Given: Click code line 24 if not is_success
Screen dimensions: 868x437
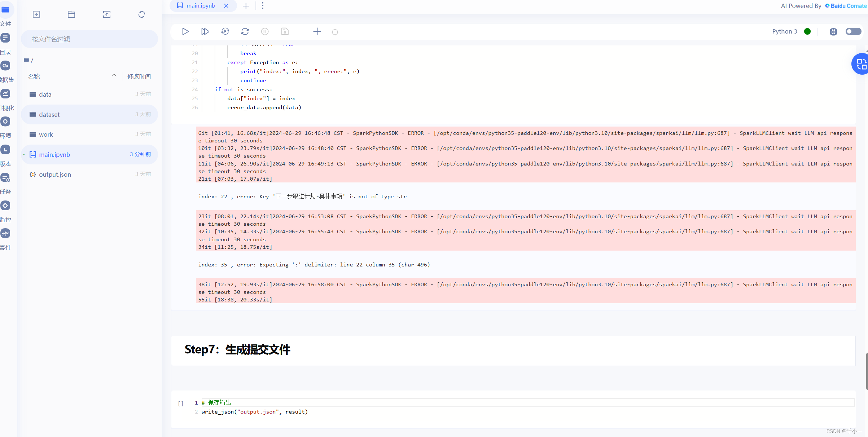Looking at the screenshot, I should click(x=243, y=89).
